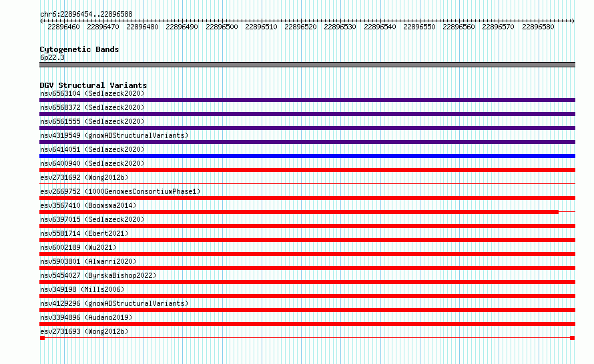Click the ruler's left arrowhead
Screen dimensions: 594x364
pos(41,21)
